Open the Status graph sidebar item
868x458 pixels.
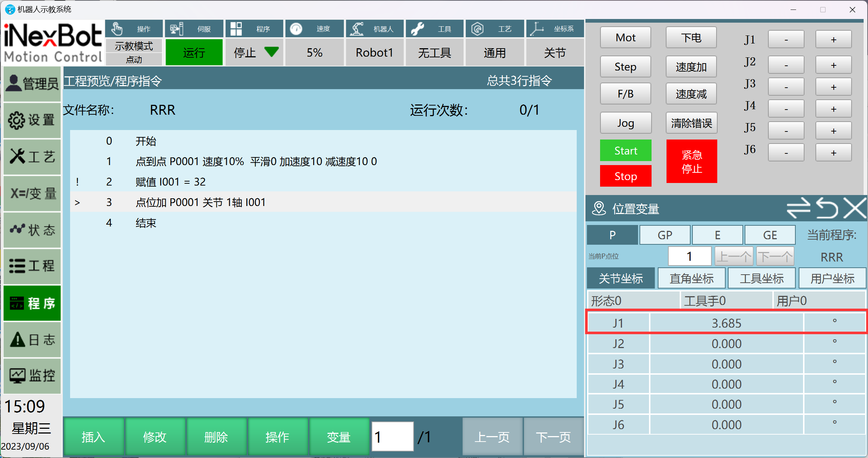click(32, 230)
